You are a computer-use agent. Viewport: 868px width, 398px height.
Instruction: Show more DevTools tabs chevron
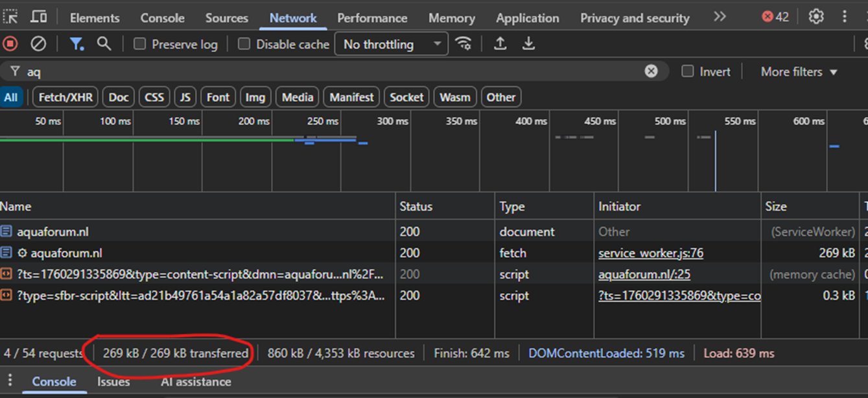point(720,17)
